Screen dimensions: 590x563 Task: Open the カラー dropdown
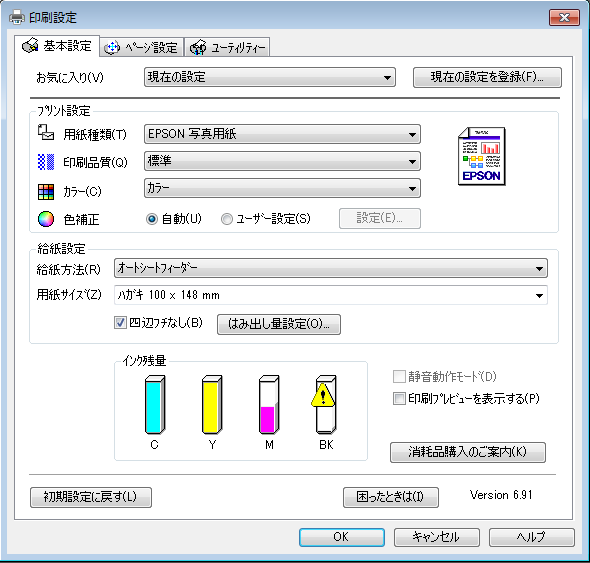click(282, 188)
